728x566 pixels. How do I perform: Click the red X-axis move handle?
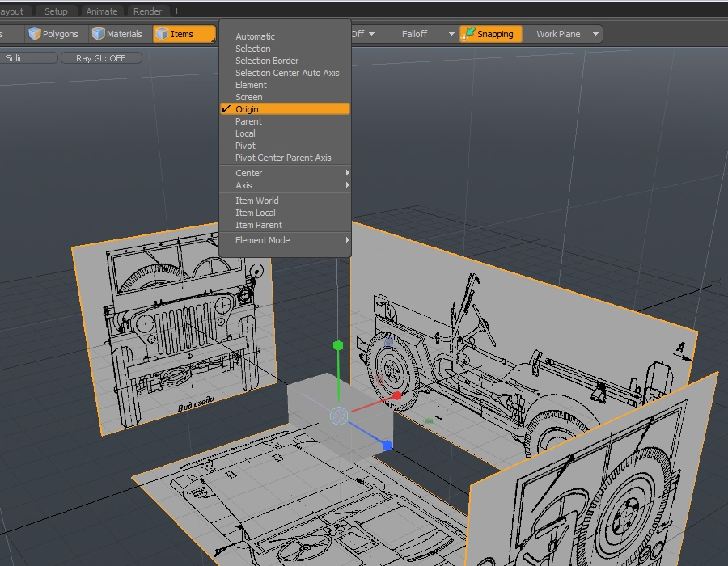(x=397, y=395)
